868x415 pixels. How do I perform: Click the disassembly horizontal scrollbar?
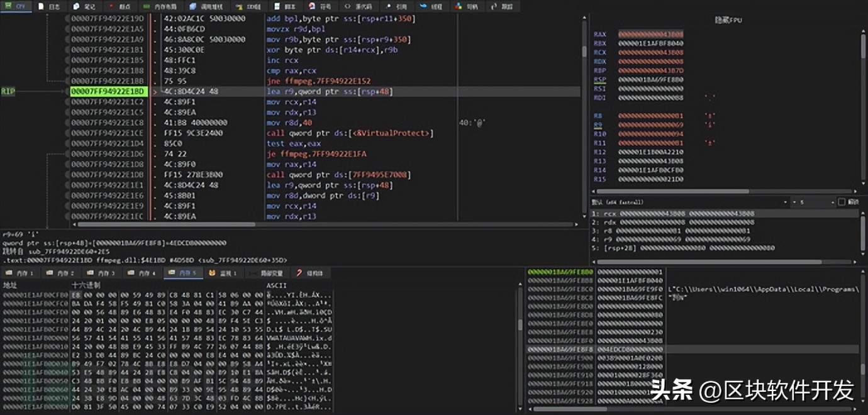point(164,224)
